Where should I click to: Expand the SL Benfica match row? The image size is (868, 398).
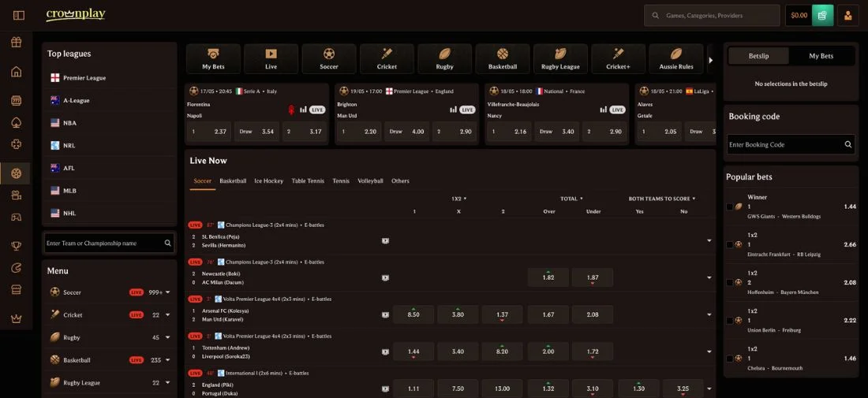[709, 241]
